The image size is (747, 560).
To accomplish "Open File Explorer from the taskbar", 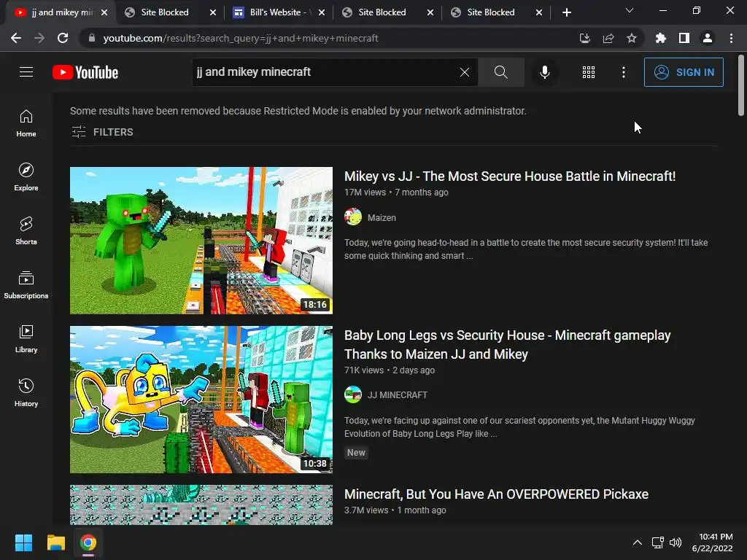I will 55,542.
